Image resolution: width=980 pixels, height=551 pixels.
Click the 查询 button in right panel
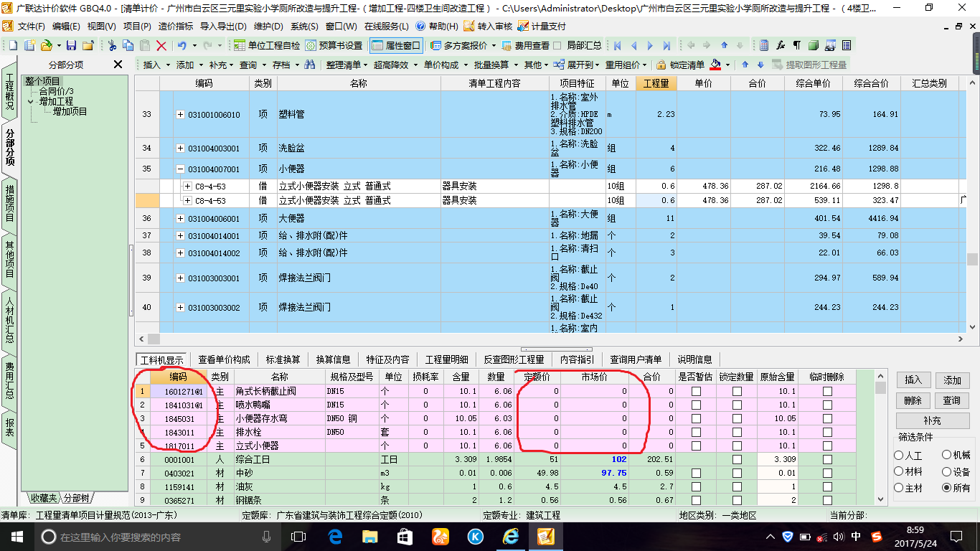952,400
